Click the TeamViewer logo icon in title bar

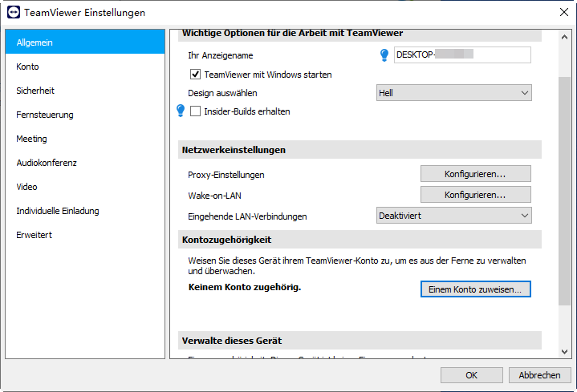pyautogui.click(x=14, y=12)
